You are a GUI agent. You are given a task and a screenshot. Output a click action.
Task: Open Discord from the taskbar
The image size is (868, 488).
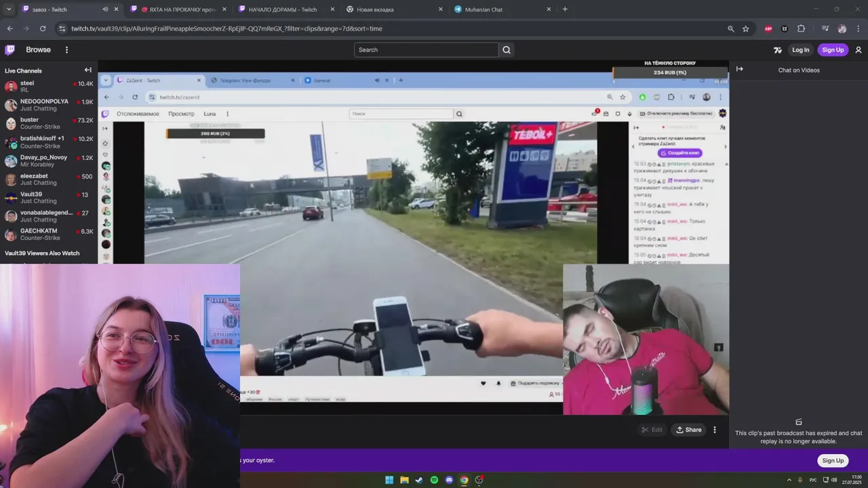pyautogui.click(x=449, y=480)
